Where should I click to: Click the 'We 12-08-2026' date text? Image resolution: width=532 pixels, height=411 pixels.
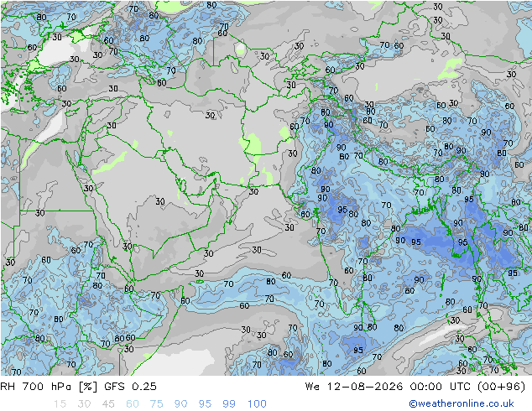[x=354, y=386]
